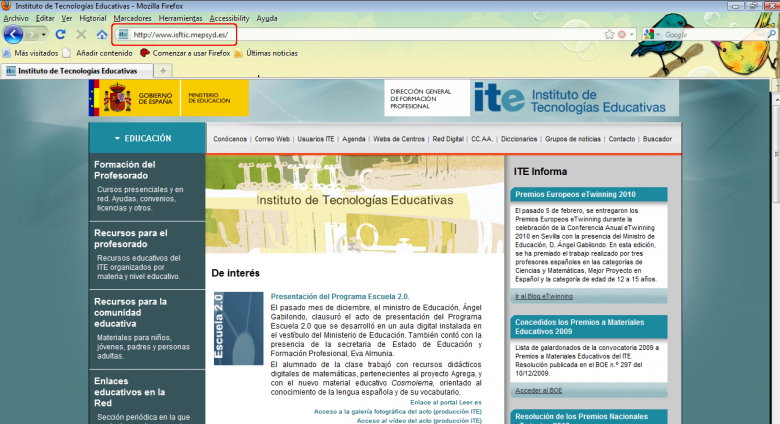
Task: Open Formación del Profesorado section
Action: click(x=124, y=170)
